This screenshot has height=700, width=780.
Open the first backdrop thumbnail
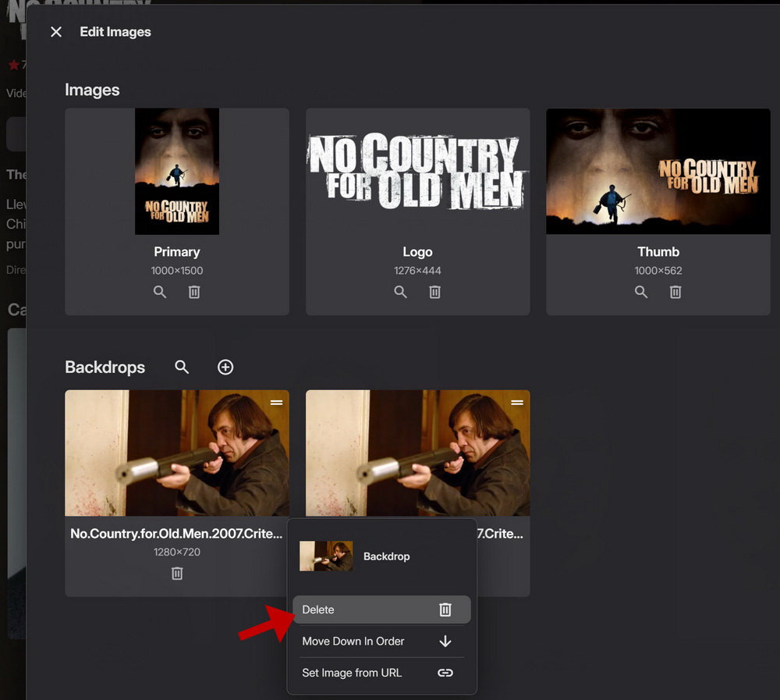(177, 453)
